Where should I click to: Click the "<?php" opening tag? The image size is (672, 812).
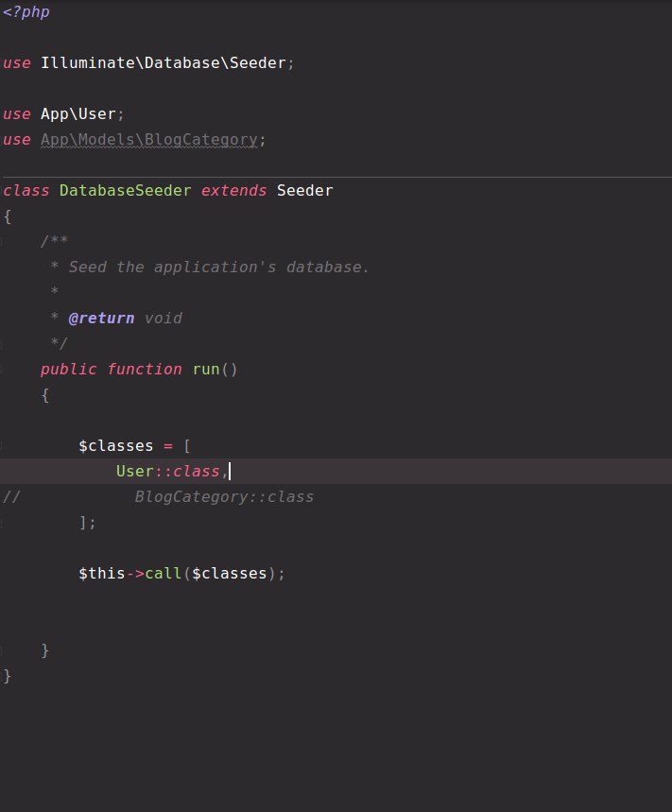[x=26, y=12]
